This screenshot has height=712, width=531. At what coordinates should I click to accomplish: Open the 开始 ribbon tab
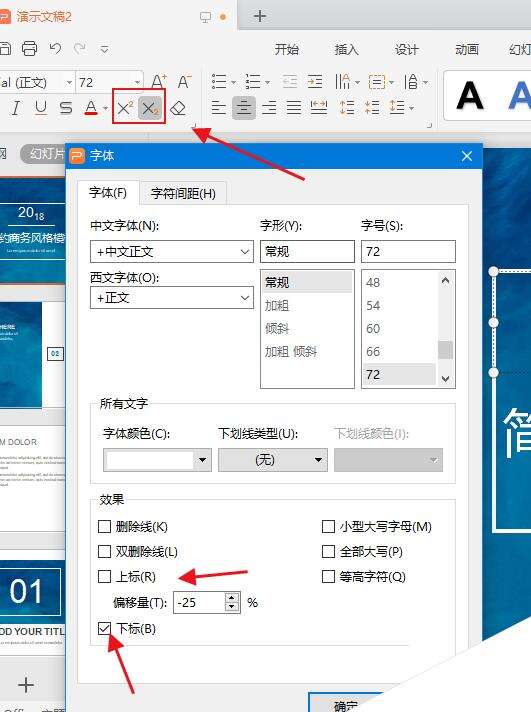click(x=287, y=49)
